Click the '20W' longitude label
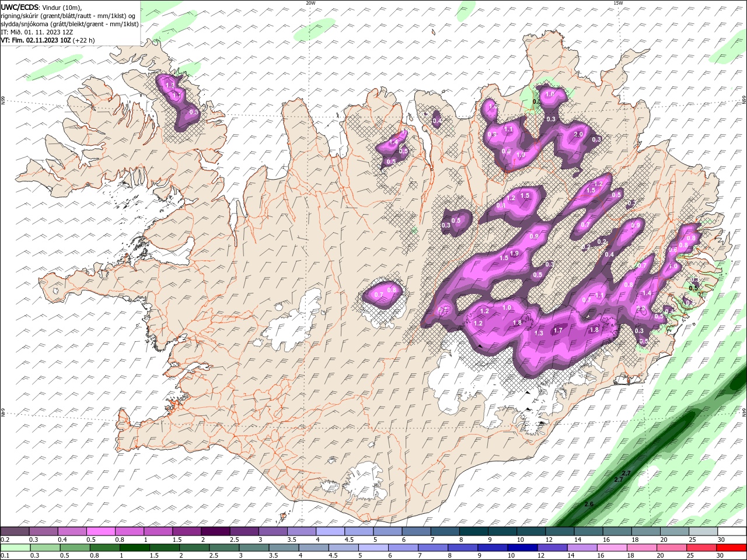747x560 pixels. click(310, 3)
